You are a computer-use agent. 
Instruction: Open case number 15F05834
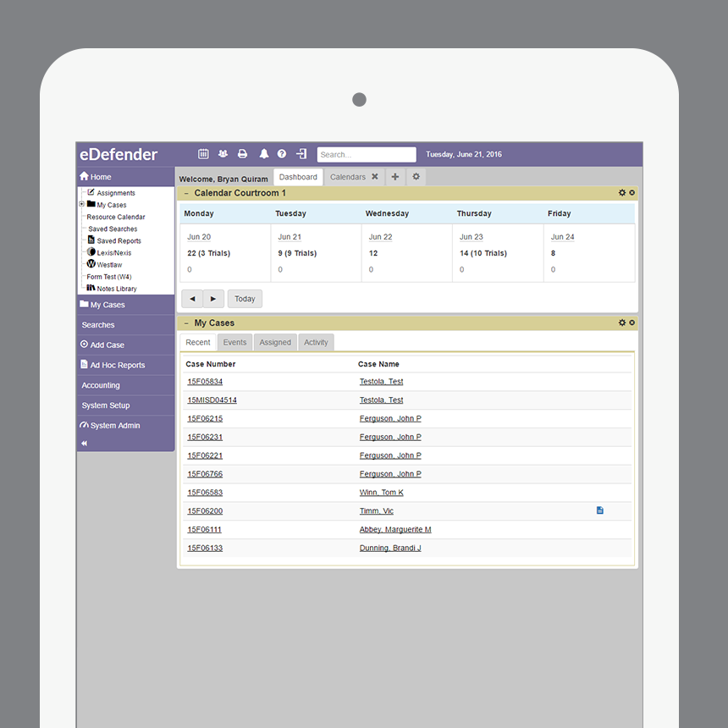click(x=205, y=382)
